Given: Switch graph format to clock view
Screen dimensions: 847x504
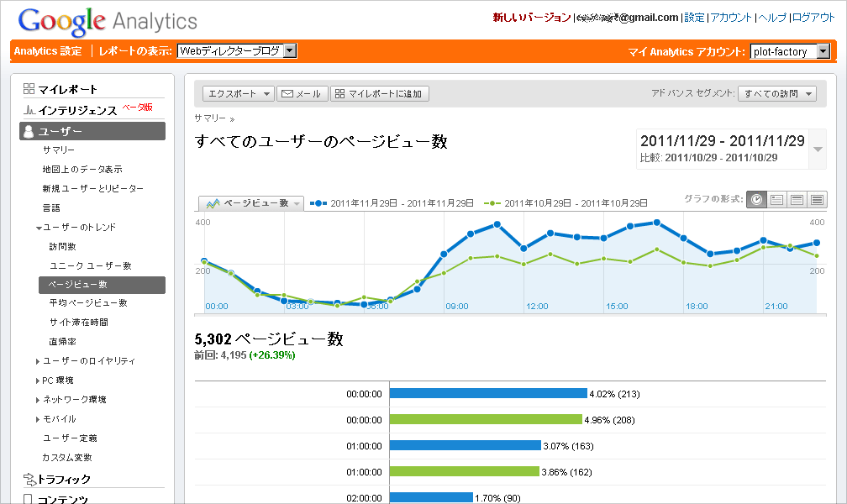Looking at the screenshot, I should (x=756, y=200).
